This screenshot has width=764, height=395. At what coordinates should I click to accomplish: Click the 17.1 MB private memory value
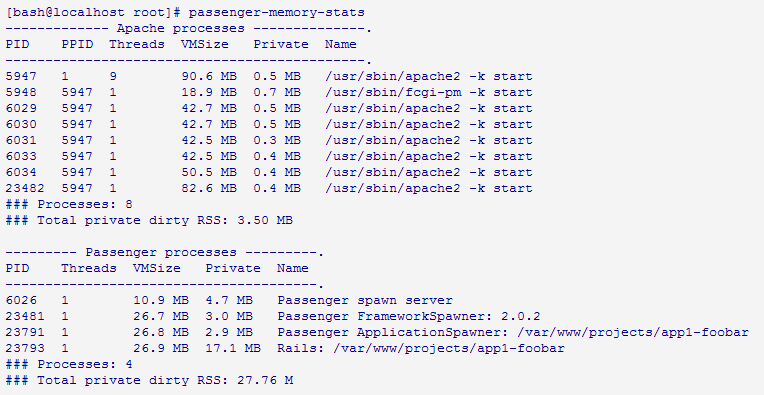tap(233, 349)
